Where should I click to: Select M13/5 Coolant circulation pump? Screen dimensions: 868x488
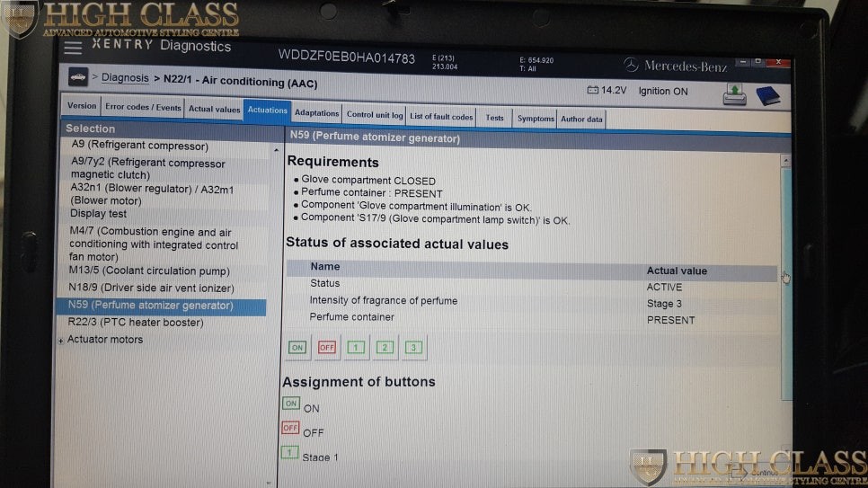click(149, 271)
